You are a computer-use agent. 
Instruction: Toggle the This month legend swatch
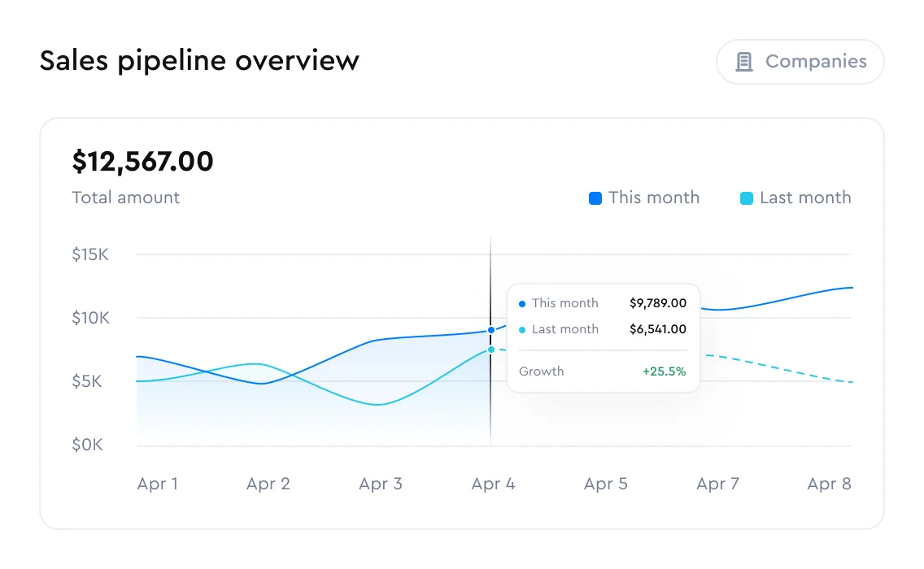point(595,198)
